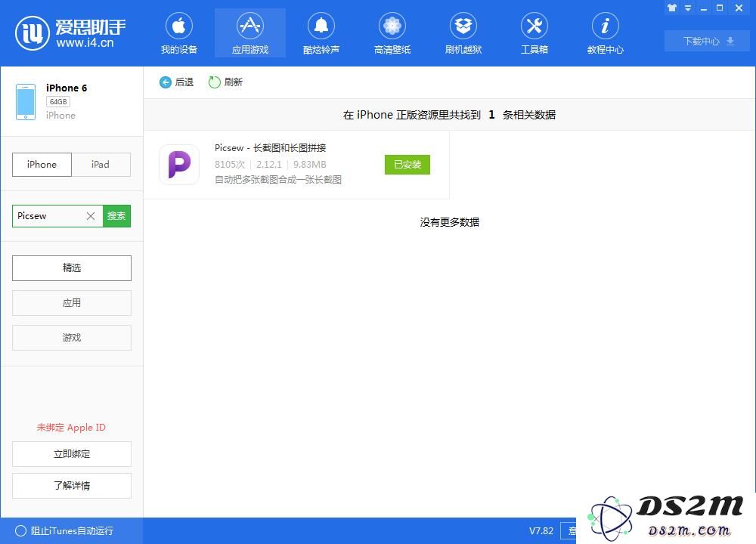
Task: Click the 8105次 download count text
Action: [230, 164]
